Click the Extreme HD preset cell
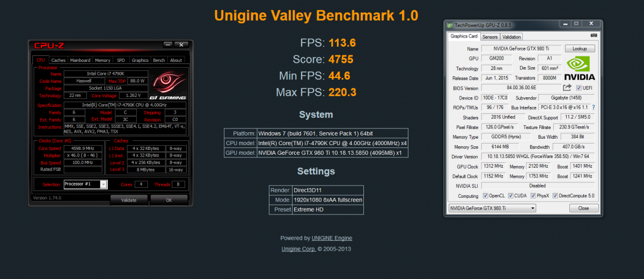 tap(327, 210)
